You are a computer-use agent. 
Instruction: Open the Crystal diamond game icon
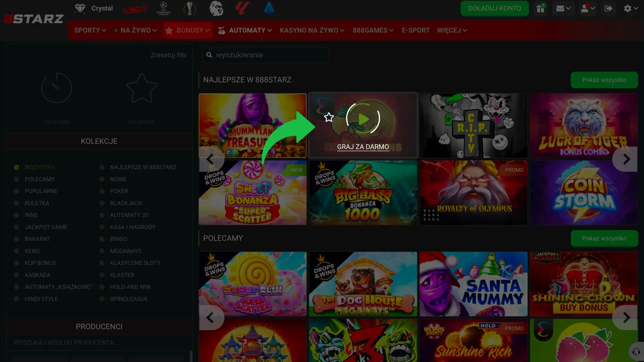click(x=80, y=8)
